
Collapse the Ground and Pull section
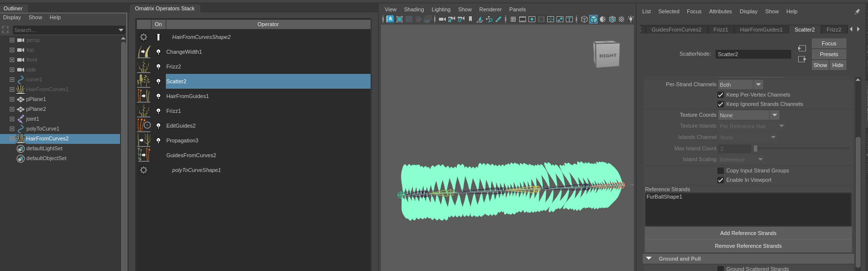[649, 259]
